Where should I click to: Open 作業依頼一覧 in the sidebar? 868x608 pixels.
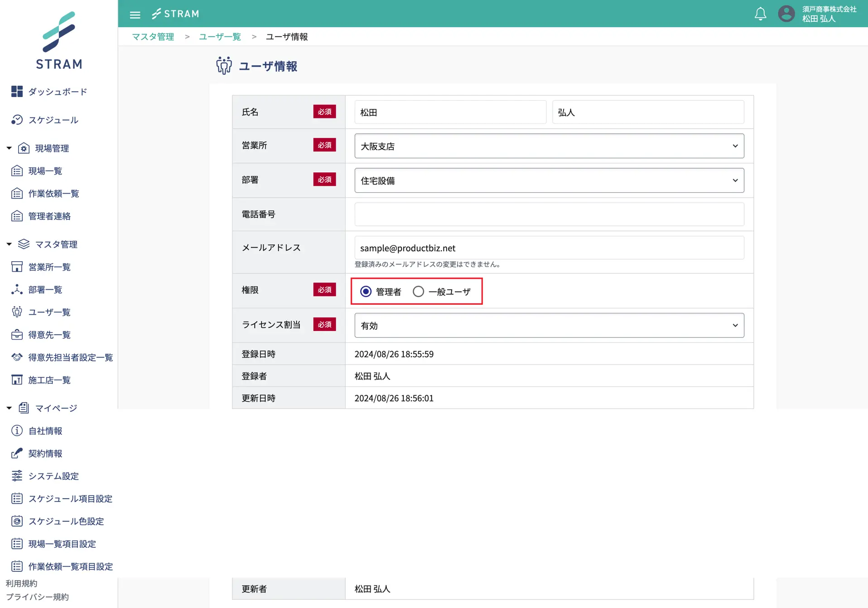(53, 194)
